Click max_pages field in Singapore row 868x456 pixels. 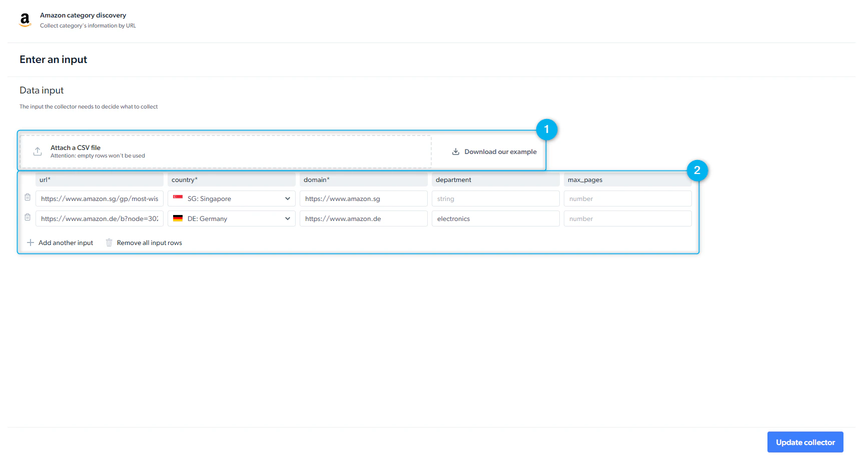pyautogui.click(x=628, y=198)
